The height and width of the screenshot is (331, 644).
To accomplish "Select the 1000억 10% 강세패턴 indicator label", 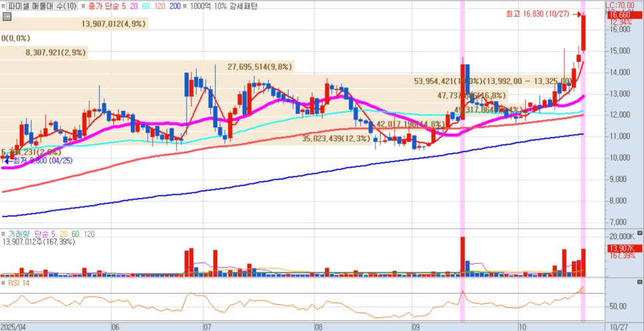I will [x=223, y=6].
